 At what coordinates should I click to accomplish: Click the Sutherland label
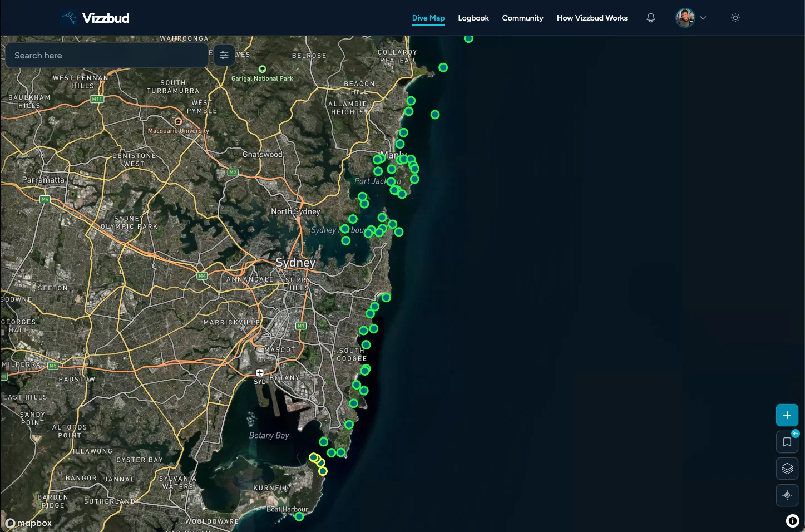[x=110, y=501]
